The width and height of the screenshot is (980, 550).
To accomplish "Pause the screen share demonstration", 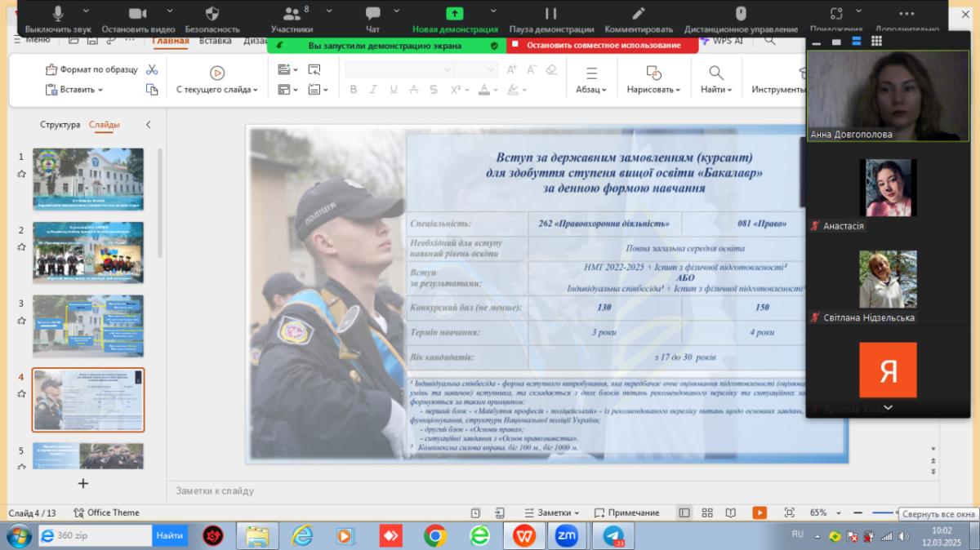I will tap(550, 14).
